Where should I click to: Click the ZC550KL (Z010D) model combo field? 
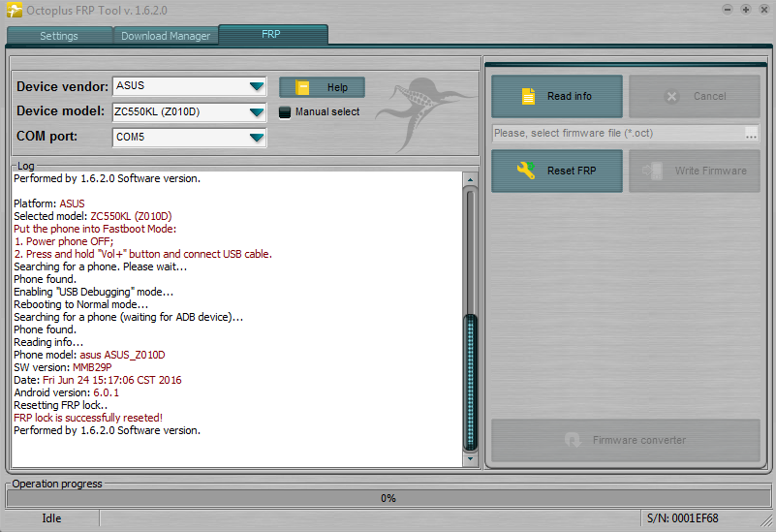190,111
